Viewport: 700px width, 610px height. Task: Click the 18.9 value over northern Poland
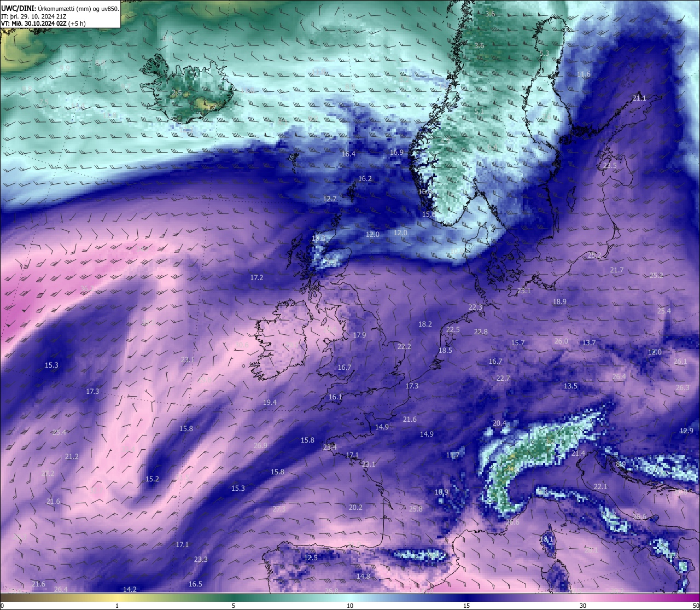559,301
